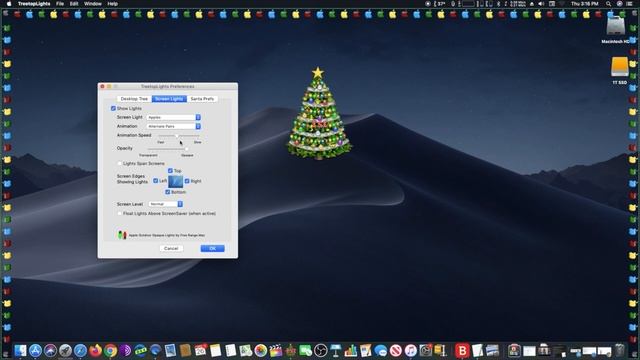Switch to the Desktop Tree tab

pyautogui.click(x=134, y=99)
